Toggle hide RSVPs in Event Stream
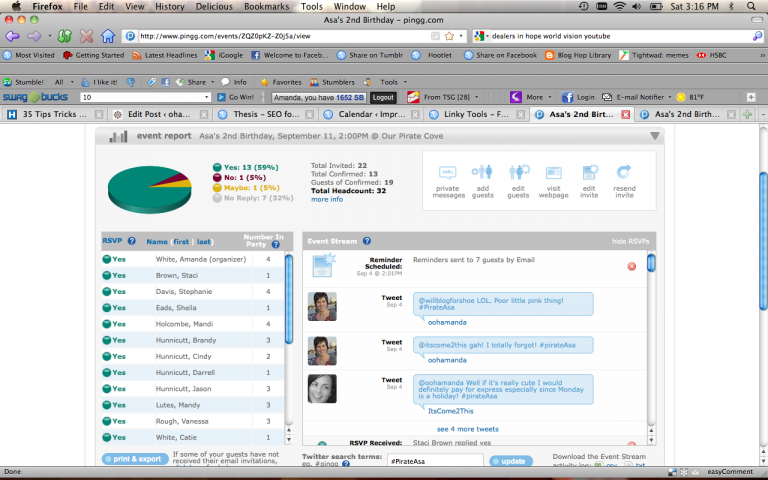Screen dimensions: 768x480 point(632,242)
